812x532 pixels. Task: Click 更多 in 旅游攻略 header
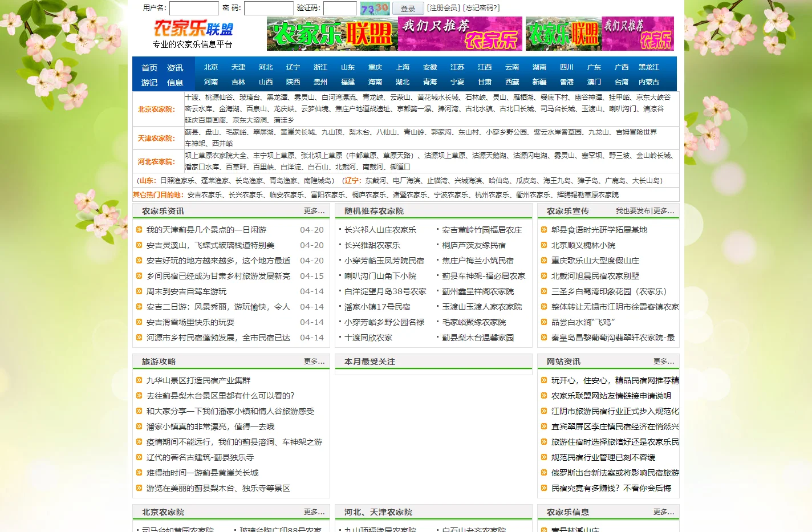tap(314, 362)
